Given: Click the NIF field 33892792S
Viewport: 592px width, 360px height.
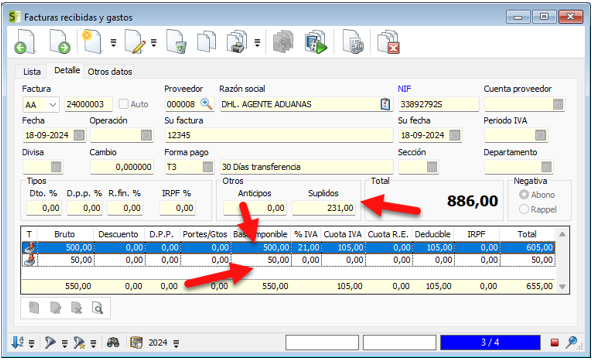Looking at the screenshot, I should tap(438, 105).
